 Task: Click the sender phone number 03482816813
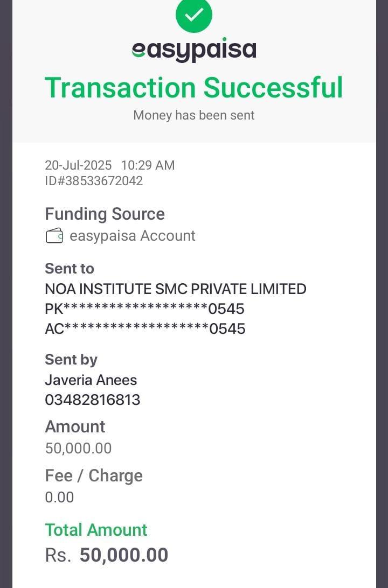[x=92, y=400]
